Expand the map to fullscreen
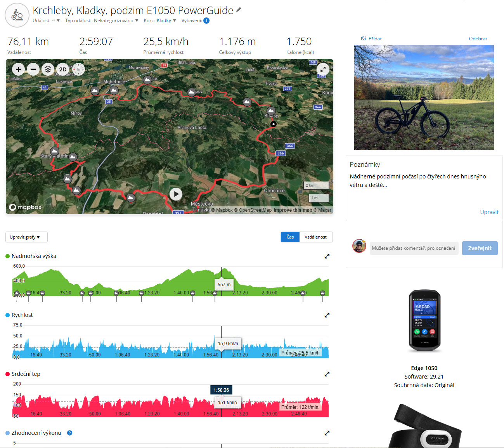Image resolution: width=504 pixels, height=448 pixels. pyautogui.click(x=323, y=69)
